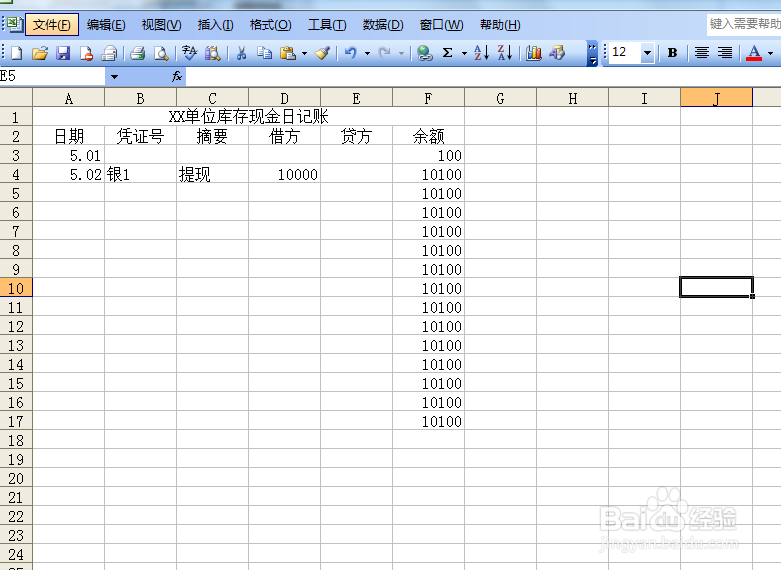This screenshot has height=570, width=781.
Task: Select column F header
Action: (428, 98)
